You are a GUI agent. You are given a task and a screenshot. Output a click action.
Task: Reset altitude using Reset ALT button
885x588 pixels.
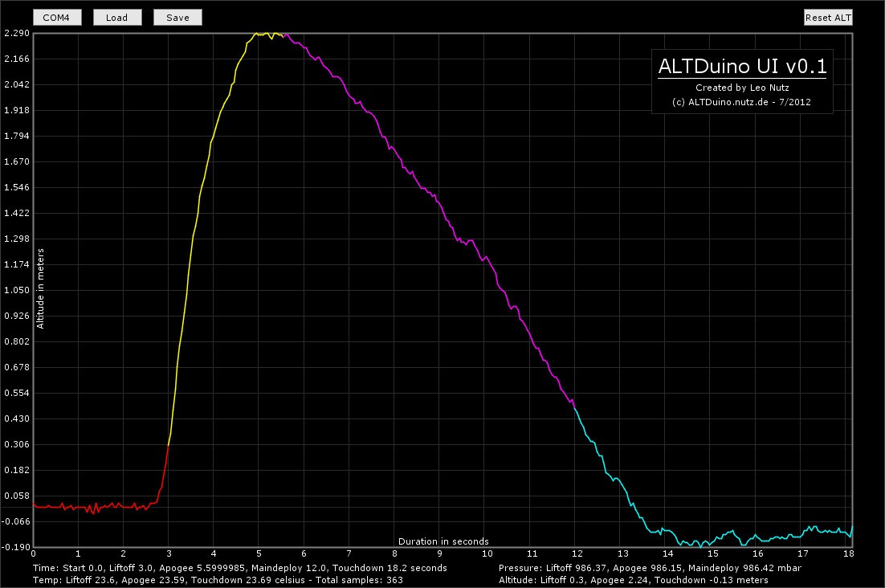(x=828, y=18)
